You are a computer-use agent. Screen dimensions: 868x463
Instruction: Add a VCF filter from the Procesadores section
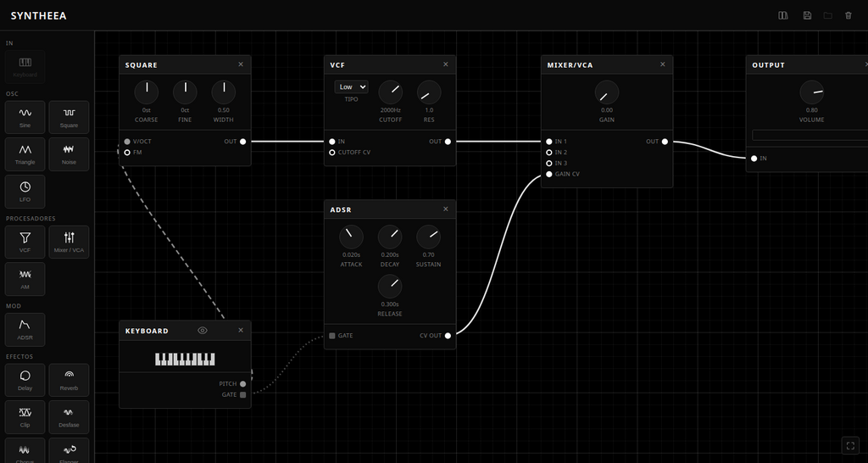coord(25,242)
